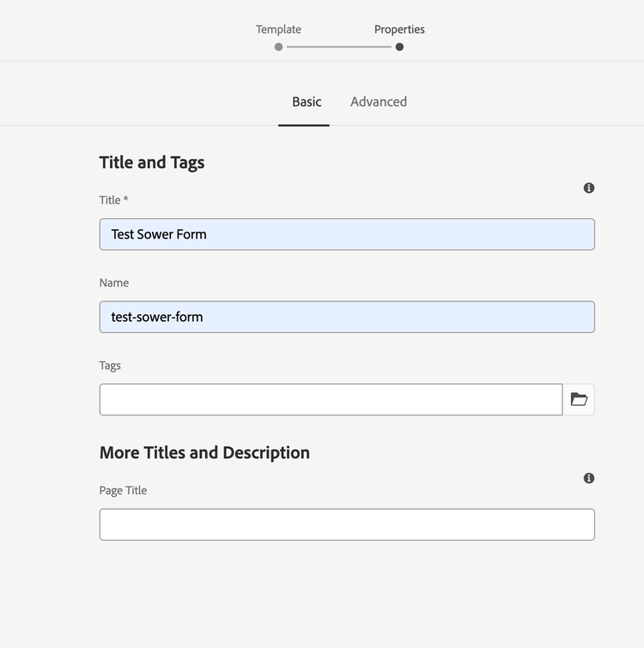Click the info icon beside the Title field
This screenshot has width=644, height=648.
tap(589, 188)
